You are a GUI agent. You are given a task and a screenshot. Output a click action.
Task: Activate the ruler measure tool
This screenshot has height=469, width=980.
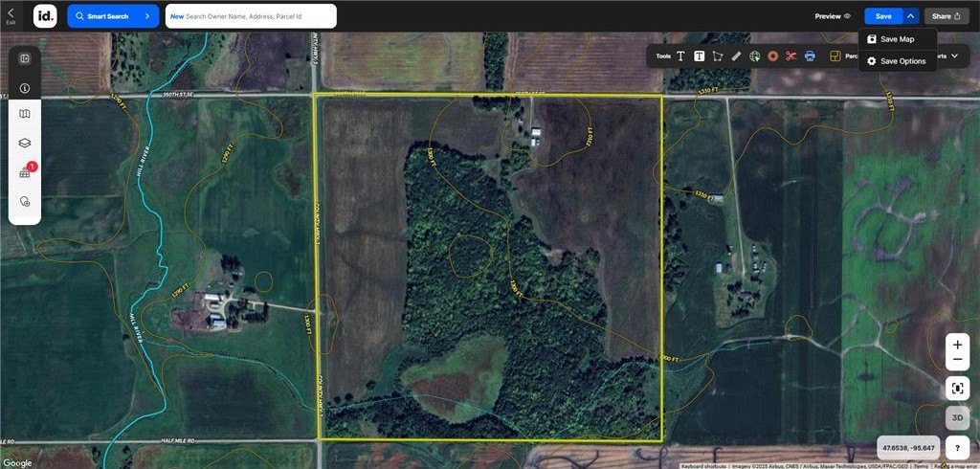click(x=736, y=56)
